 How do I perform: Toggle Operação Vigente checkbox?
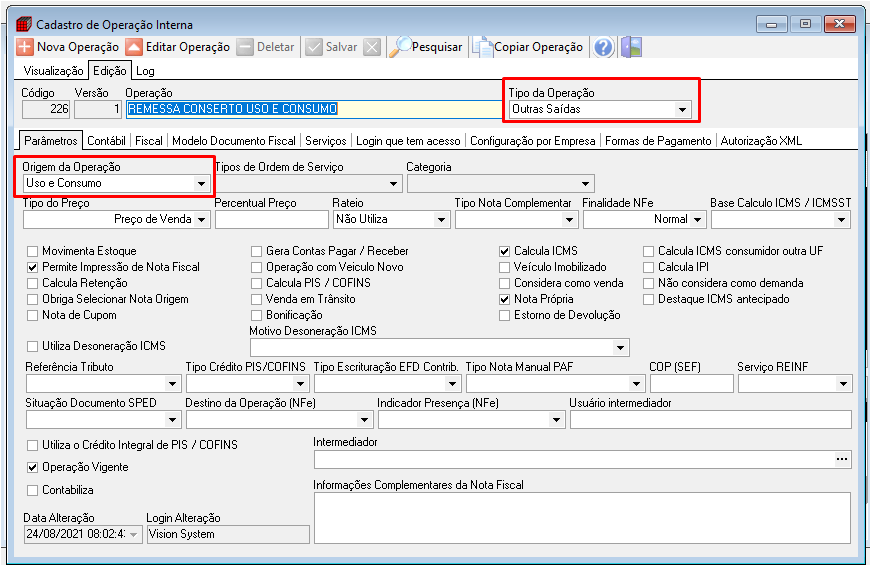point(33,468)
